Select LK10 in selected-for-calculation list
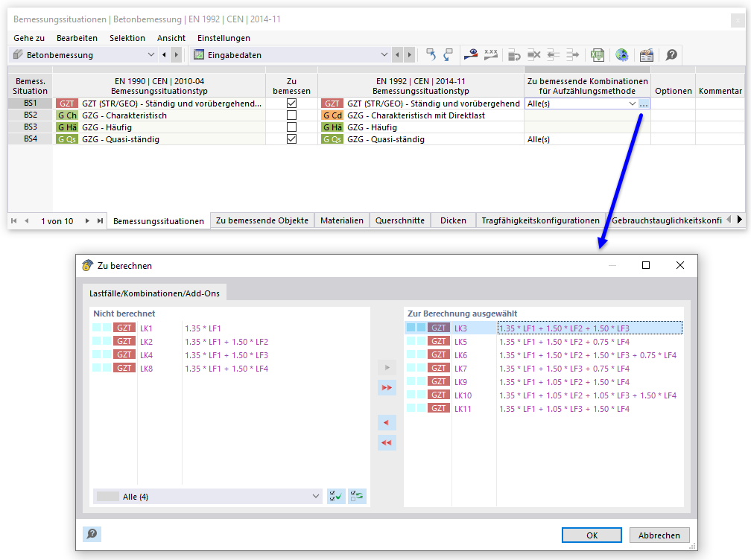Viewport: 751px width, 560px height. [544, 395]
